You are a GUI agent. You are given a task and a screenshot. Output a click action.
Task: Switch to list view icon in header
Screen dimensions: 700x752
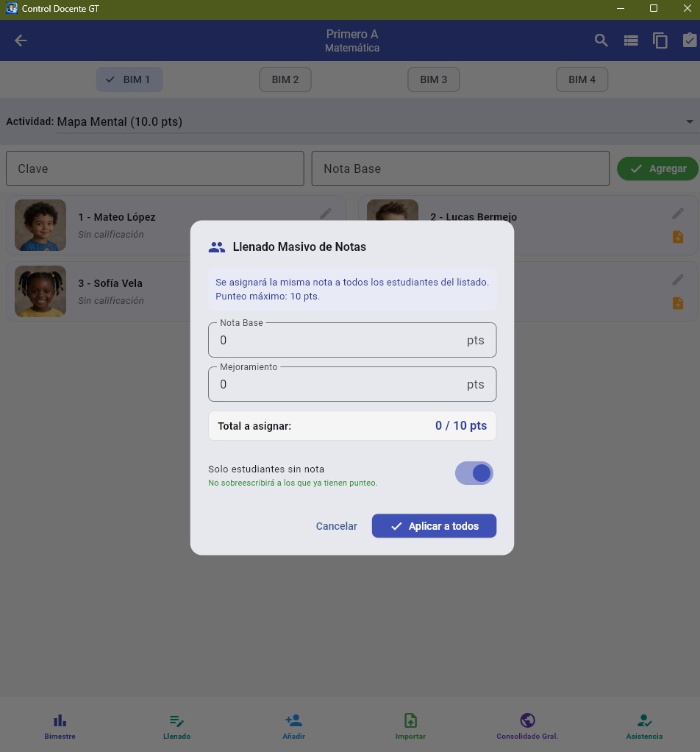pos(631,40)
